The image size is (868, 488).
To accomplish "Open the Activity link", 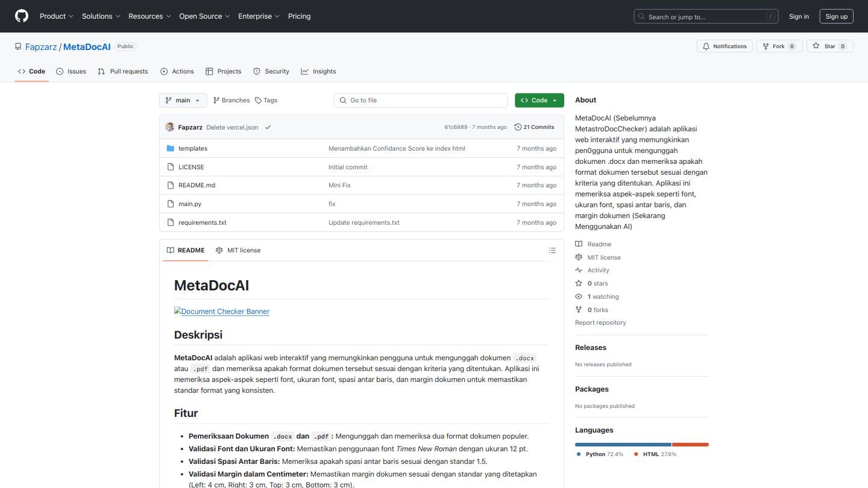I will tap(593, 270).
